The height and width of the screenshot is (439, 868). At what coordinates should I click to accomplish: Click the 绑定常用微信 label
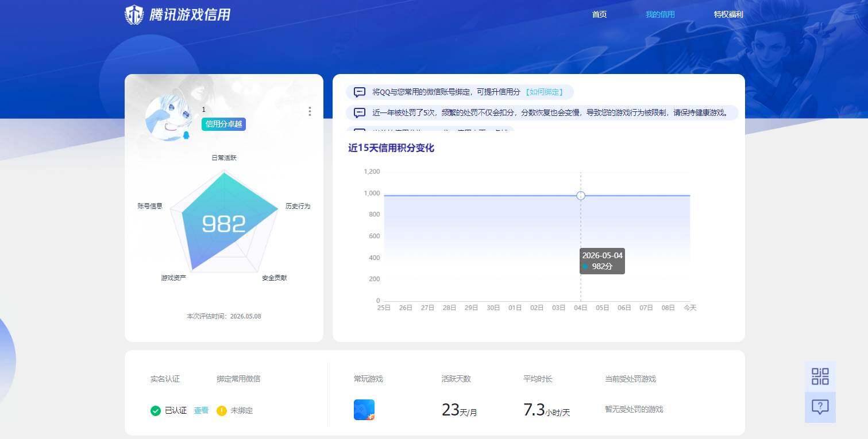[x=238, y=379]
